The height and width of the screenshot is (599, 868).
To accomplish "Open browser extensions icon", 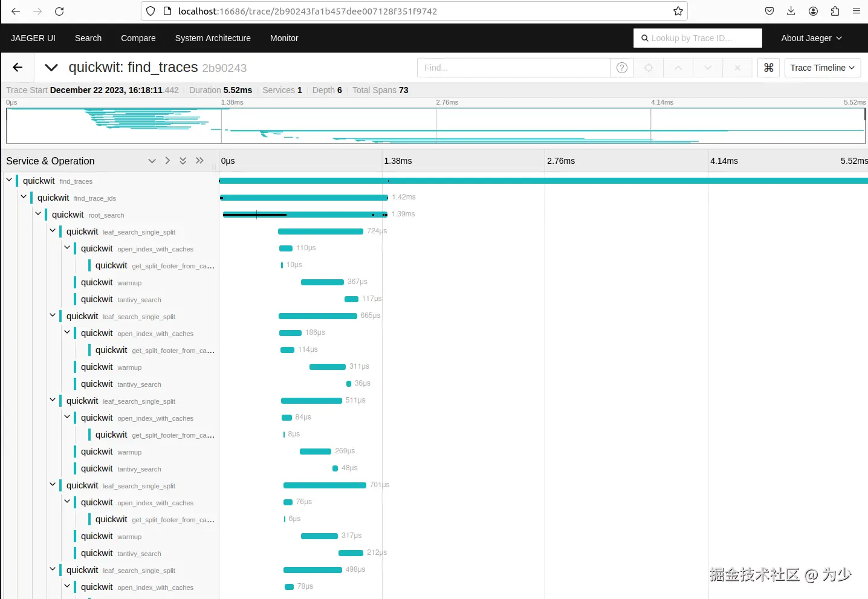I will (835, 11).
